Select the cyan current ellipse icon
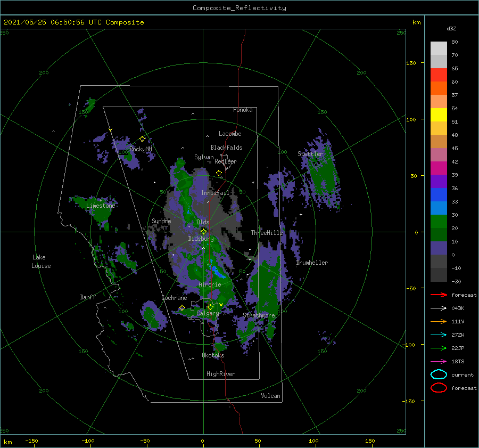The width and height of the screenshot is (479, 448). [x=439, y=374]
